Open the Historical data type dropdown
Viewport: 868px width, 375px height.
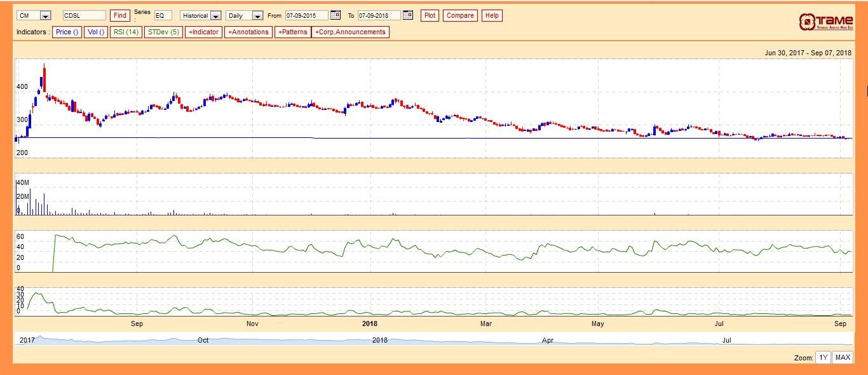pyautogui.click(x=215, y=16)
